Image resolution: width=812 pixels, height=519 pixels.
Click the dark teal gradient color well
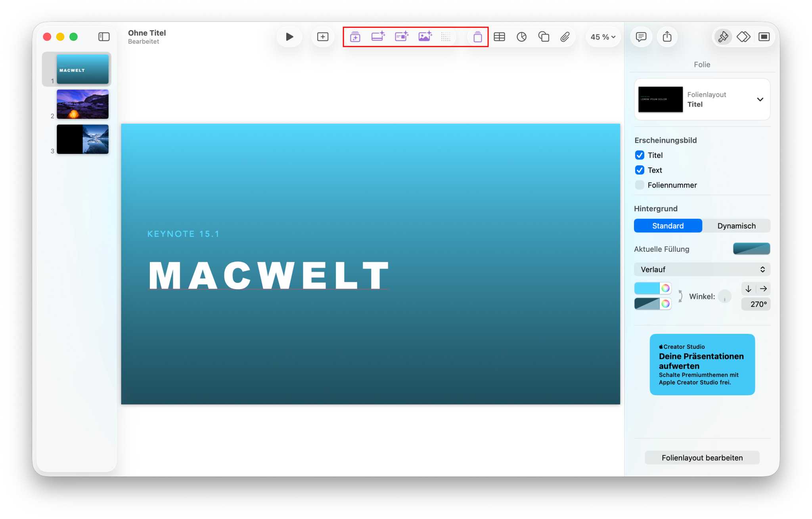(x=647, y=304)
